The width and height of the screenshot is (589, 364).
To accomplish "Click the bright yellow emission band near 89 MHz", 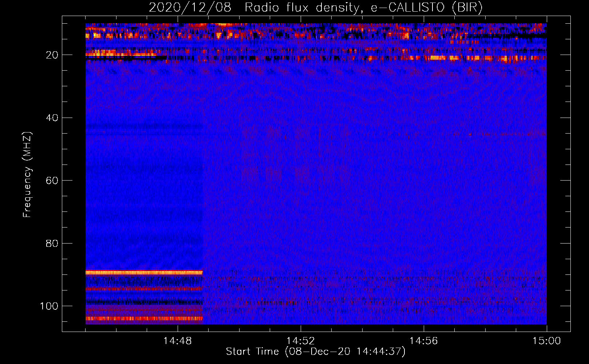I will point(144,272).
